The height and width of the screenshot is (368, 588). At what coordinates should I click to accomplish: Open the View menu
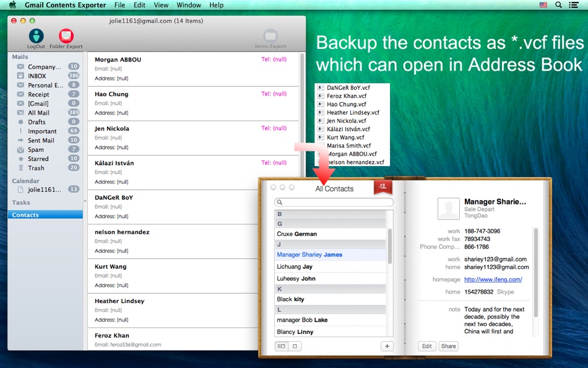161,5
